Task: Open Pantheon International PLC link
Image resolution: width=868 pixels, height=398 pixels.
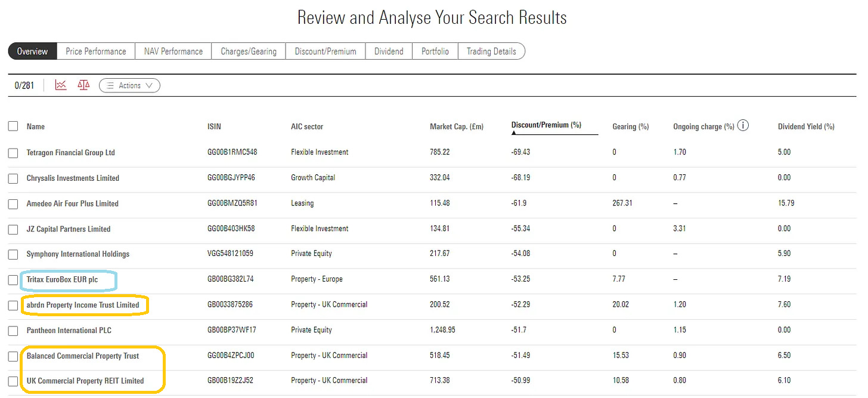Action: pos(69,331)
